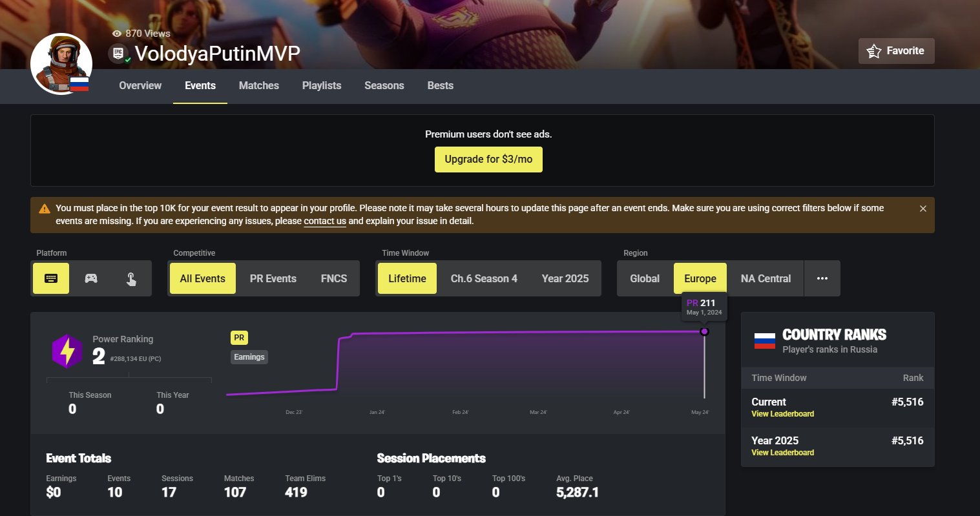Open the Matches tab
Image resolution: width=980 pixels, height=516 pixels.
[258, 85]
